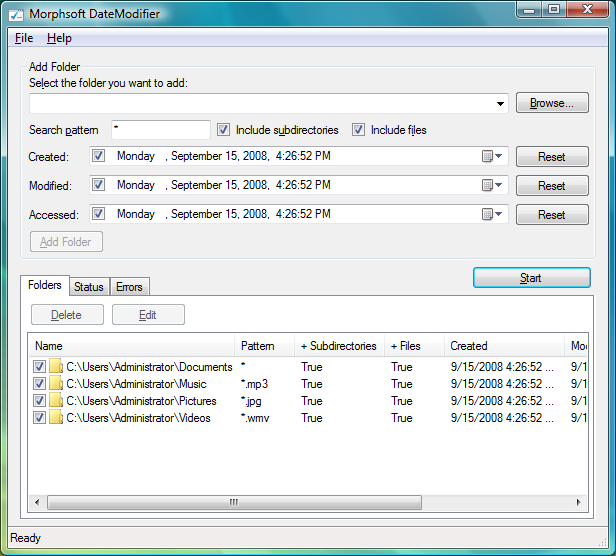Screen dimensions: 616x556
Task: Click the folder icon for Documents row
Action: [56, 367]
